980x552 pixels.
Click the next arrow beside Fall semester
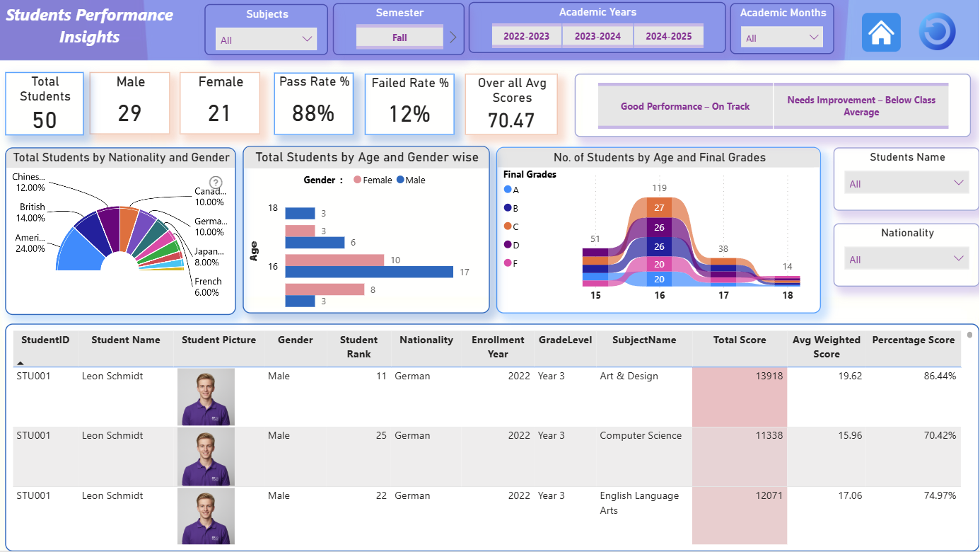(x=453, y=38)
